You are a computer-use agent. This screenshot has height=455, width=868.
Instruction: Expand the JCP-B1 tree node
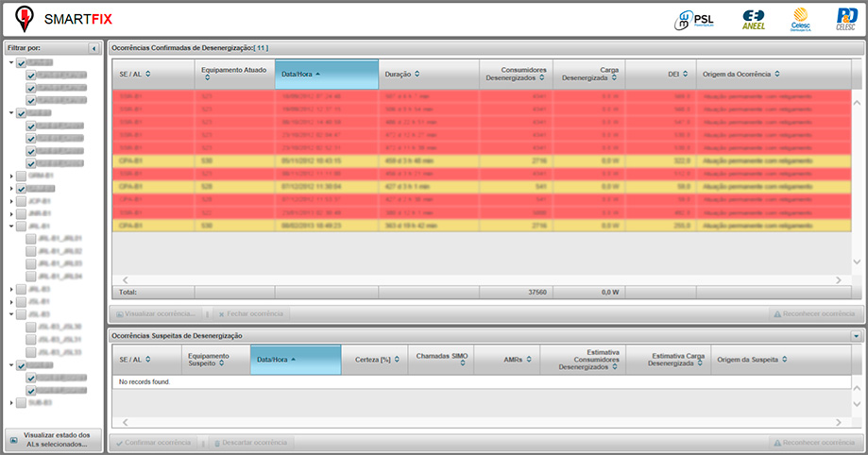point(10,201)
